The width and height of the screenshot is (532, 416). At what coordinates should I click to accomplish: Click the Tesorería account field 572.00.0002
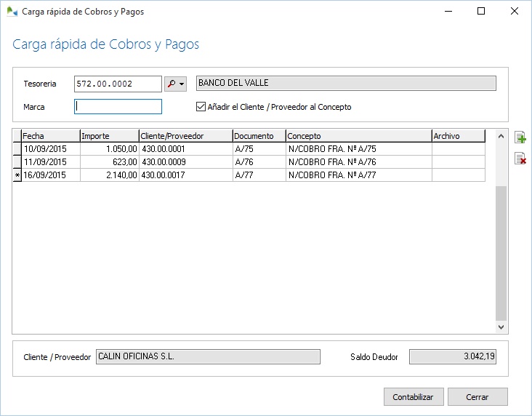118,84
